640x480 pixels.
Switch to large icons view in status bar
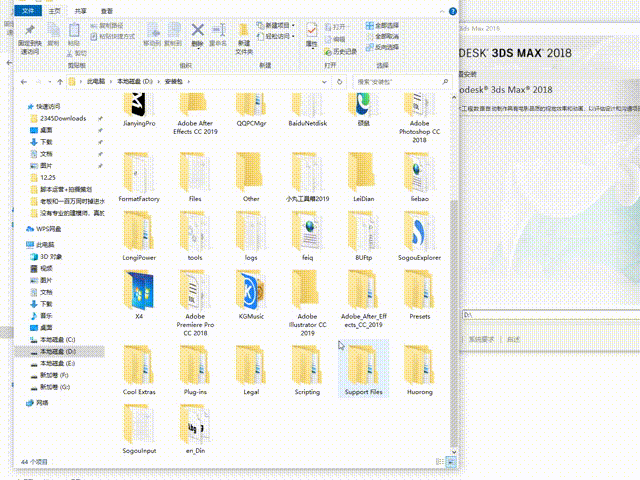coord(451,462)
